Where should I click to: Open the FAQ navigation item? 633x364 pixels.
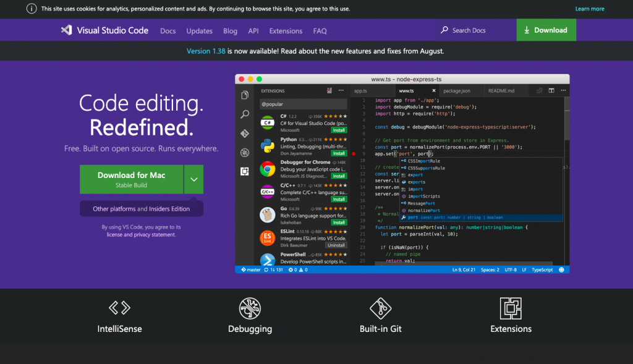tap(320, 31)
